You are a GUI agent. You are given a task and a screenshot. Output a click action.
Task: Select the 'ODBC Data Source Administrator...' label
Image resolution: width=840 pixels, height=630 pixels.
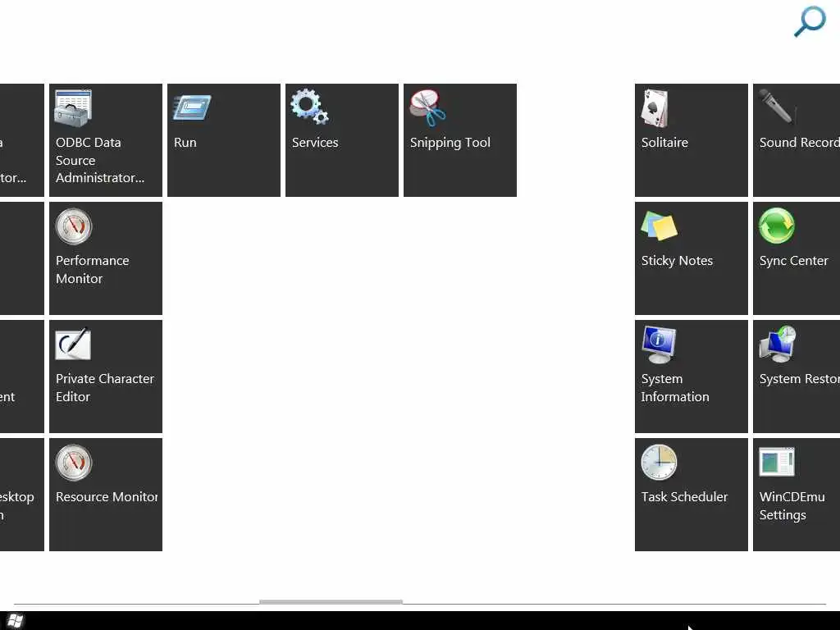(x=99, y=160)
